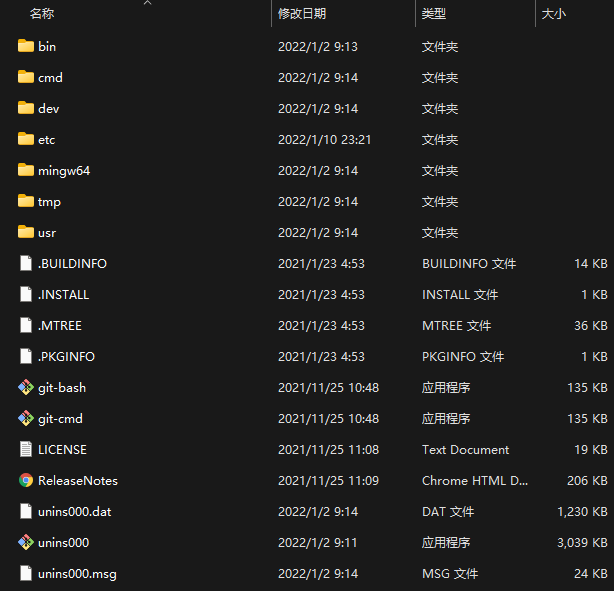Click the size 36 KB
The image size is (614, 591).
591,325
